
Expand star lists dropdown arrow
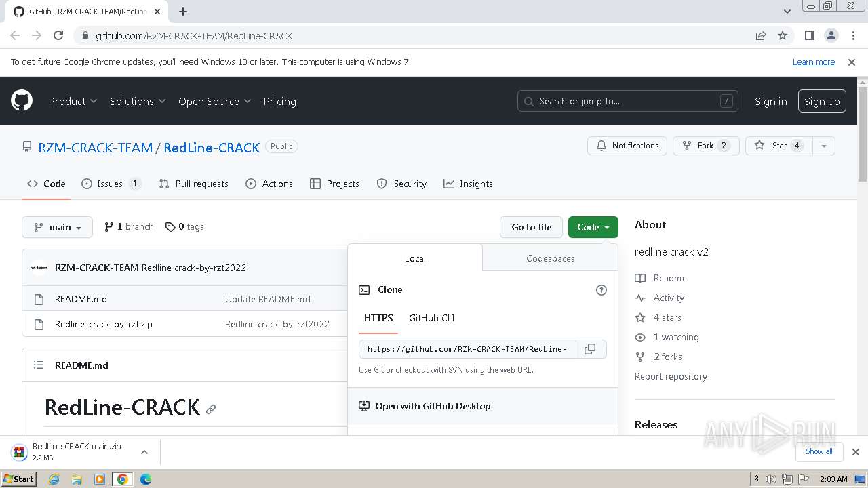(x=823, y=146)
